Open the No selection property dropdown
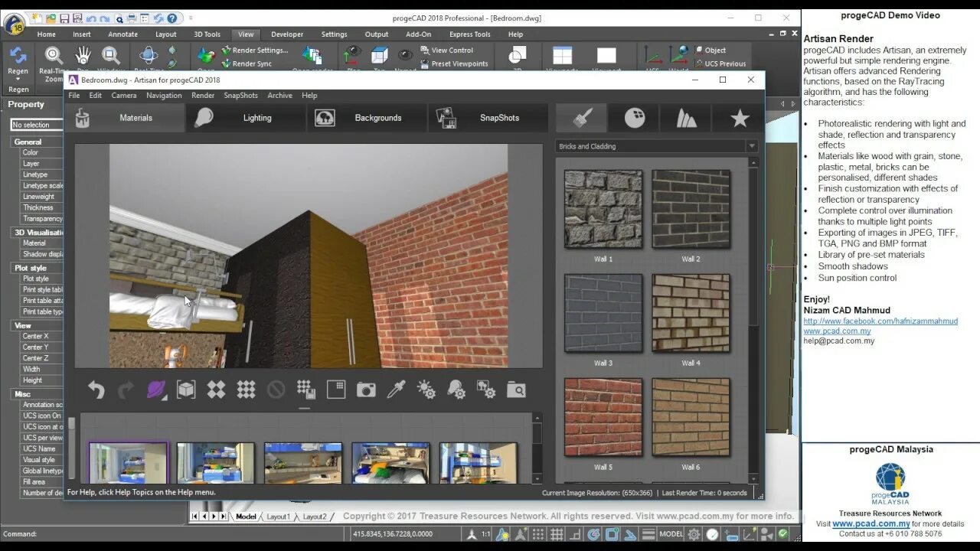 (x=38, y=125)
